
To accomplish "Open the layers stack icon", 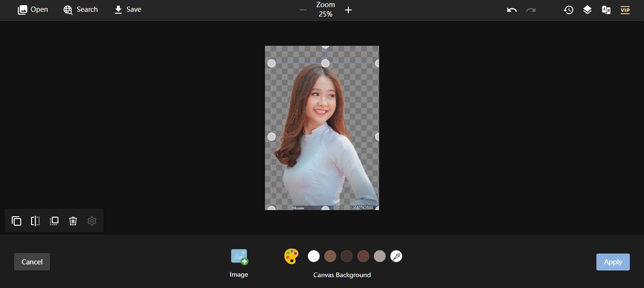I will [x=587, y=10].
